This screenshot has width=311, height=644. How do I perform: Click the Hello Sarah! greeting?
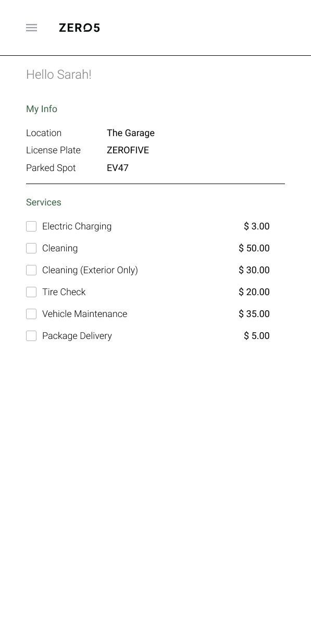pyautogui.click(x=59, y=75)
